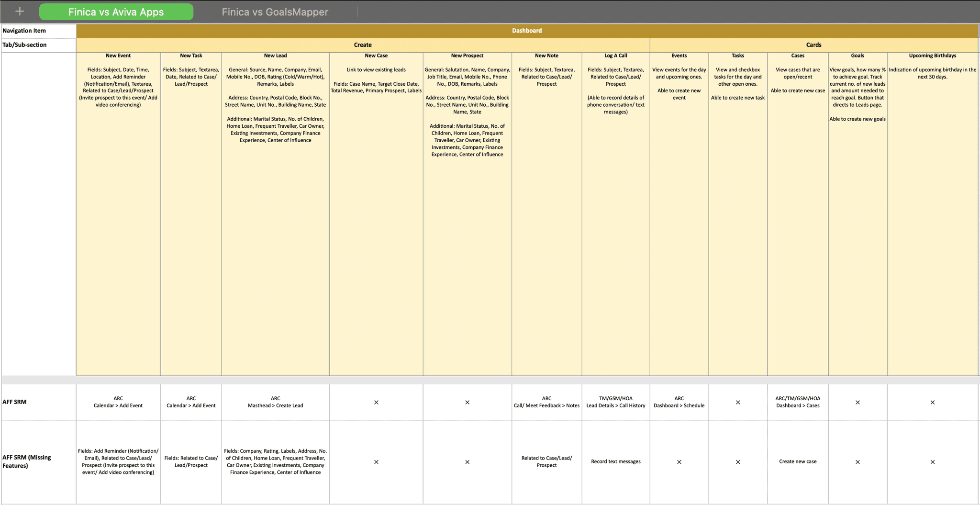Viewport: 980px width, 505px height.
Task: Click AFF SRM × cell under New Case
Action: point(376,402)
